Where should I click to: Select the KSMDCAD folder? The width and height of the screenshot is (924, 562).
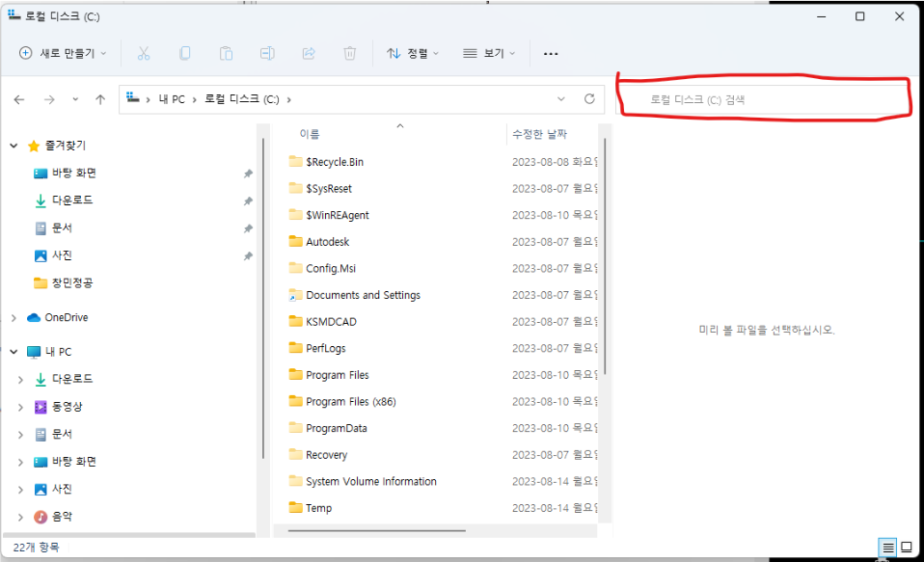322,322
